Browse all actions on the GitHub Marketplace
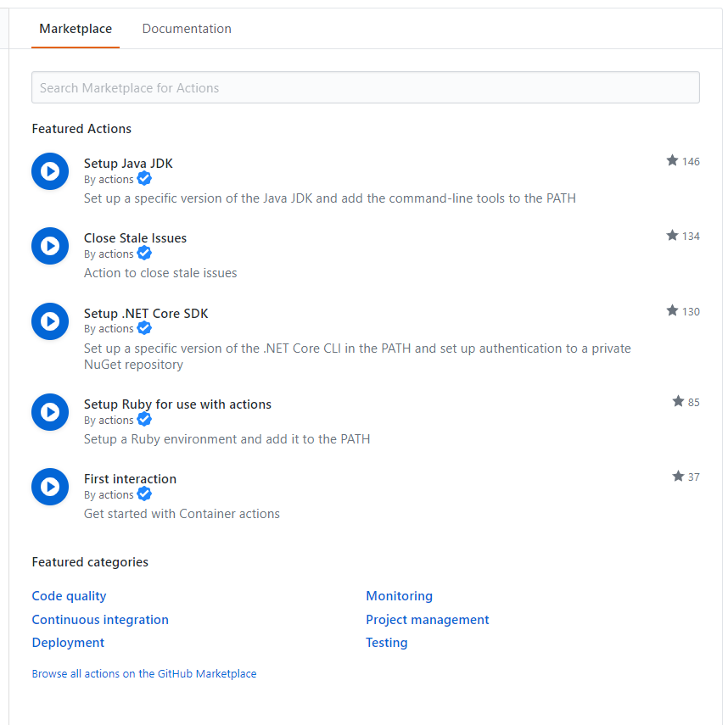The height and width of the screenshot is (725, 728). pyautogui.click(x=143, y=674)
